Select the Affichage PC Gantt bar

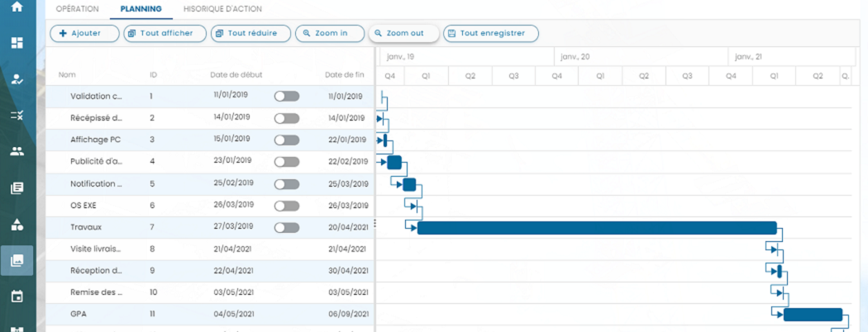point(384,140)
